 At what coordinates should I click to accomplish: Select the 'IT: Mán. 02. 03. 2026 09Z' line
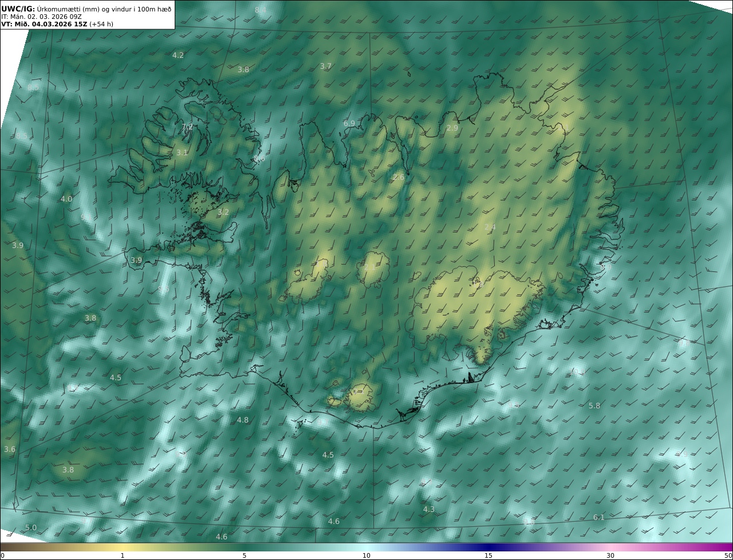(x=41, y=17)
